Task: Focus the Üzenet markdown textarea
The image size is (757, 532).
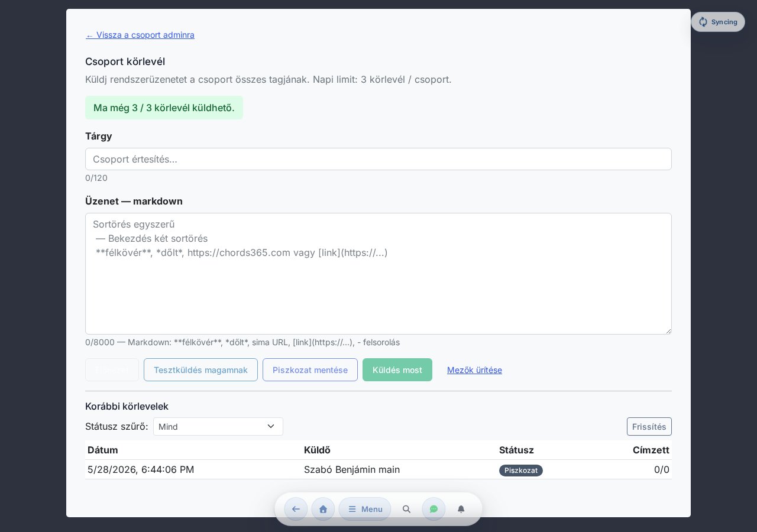Action: (x=378, y=274)
